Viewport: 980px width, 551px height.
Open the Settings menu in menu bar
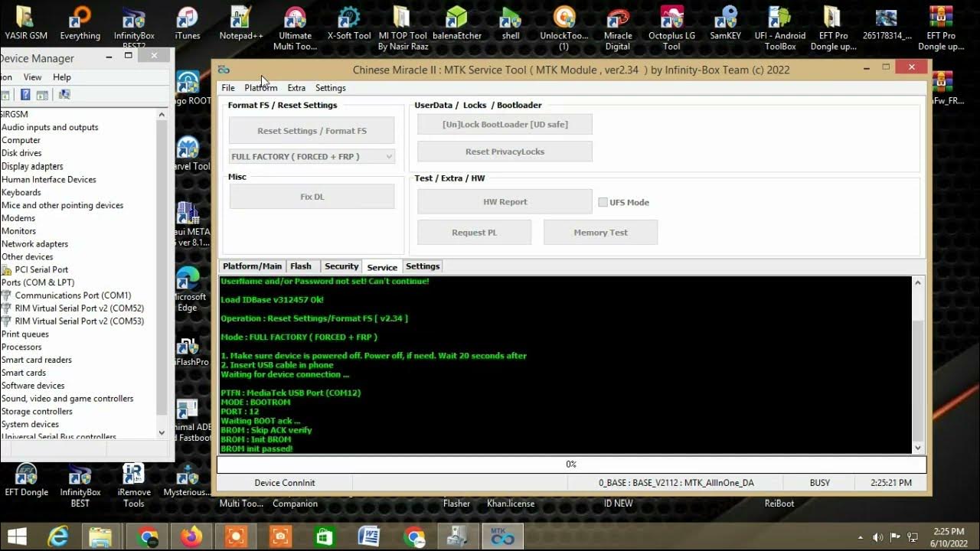(331, 88)
